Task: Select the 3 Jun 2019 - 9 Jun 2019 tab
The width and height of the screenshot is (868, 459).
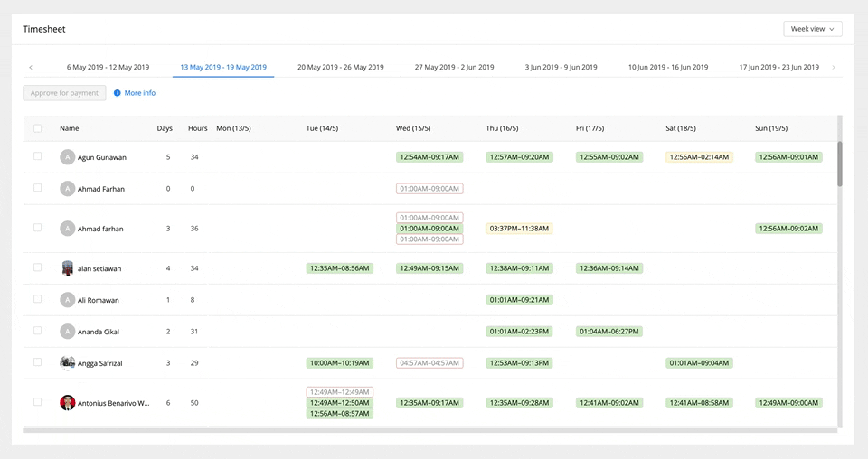Action: [x=561, y=68]
